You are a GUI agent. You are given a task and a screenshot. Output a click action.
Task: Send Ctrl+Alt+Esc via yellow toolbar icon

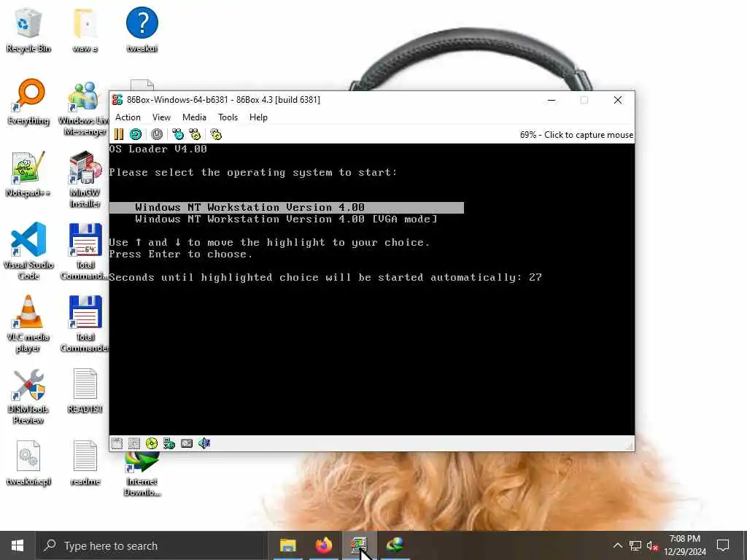tap(195, 134)
